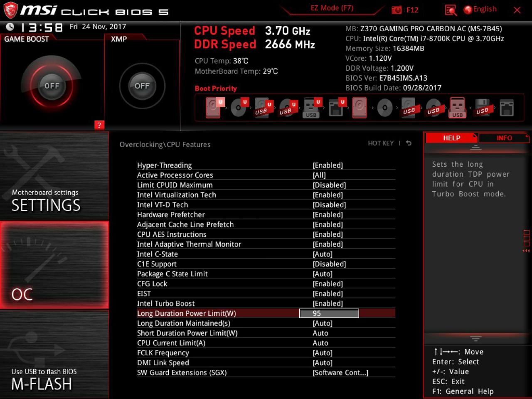The width and height of the screenshot is (532, 399).
Task: Click the UEFI network boot device icon
Action: (336, 108)
